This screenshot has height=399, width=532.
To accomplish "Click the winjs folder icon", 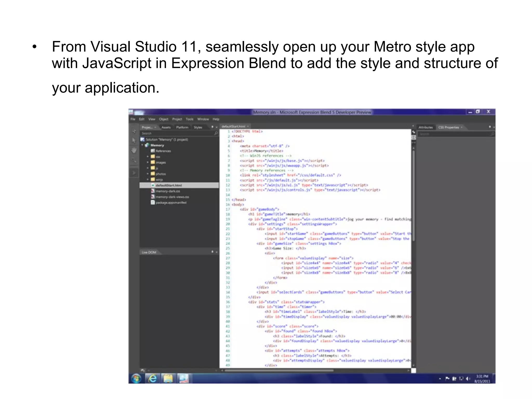I will [x=153, y=179].
